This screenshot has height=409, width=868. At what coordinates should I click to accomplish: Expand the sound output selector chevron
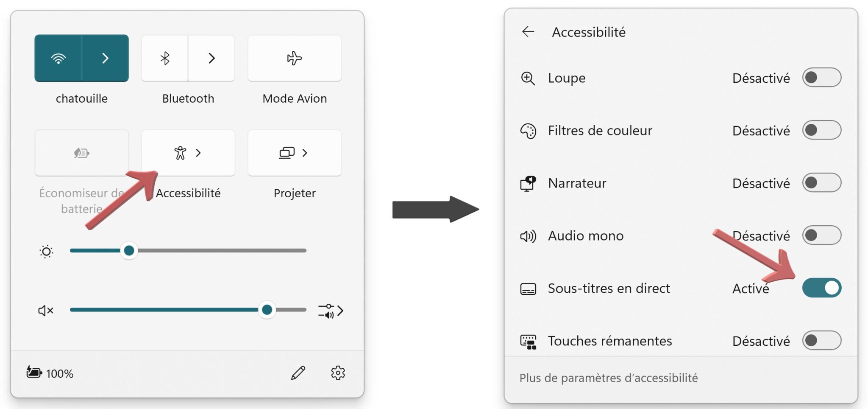click(342, 310)
